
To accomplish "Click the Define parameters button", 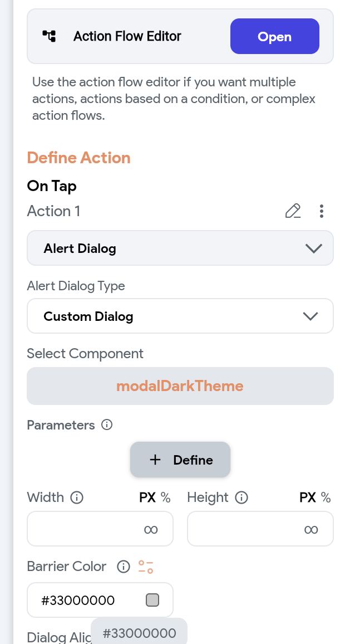I will pyautogui.click(x=180, y=460).
